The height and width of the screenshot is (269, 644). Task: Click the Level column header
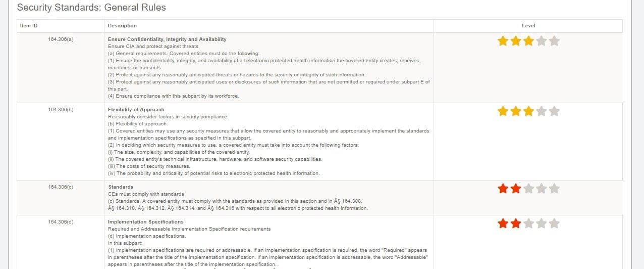tap(528, 26)
